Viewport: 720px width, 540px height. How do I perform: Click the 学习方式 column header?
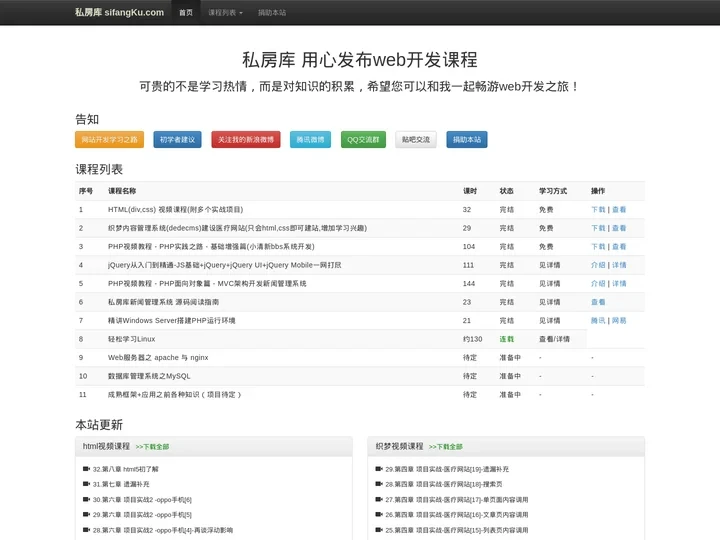[x=553, y=191]
